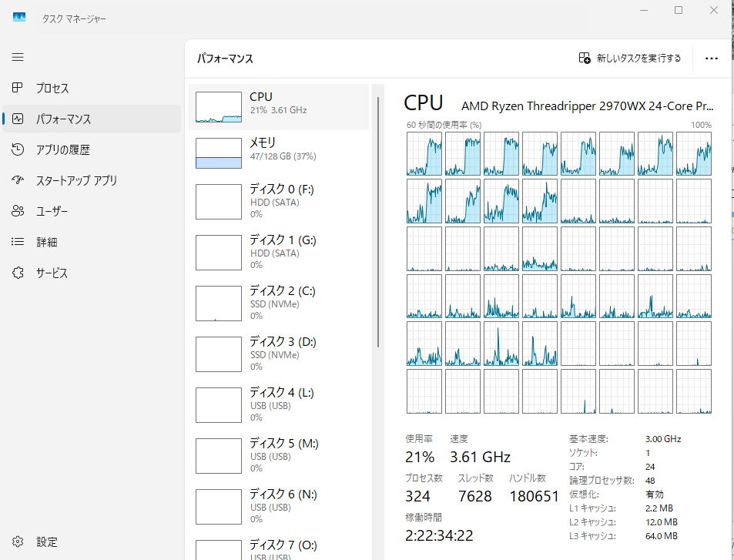Image resolution: width=734 pixels, height=560 pixels.
Task: Click the hamburger navigation menu icon
Action: [18, 57]
